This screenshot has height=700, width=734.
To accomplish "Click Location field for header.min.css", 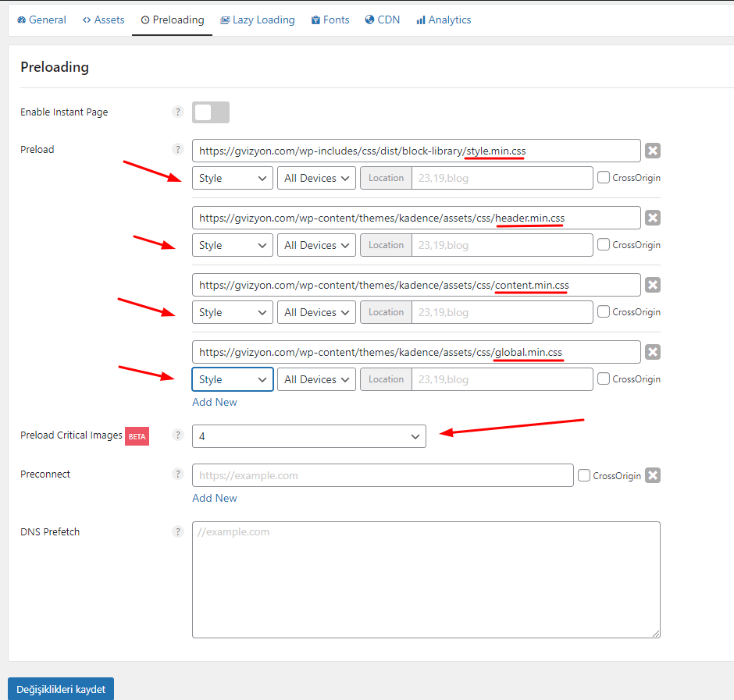I will 502,245.
